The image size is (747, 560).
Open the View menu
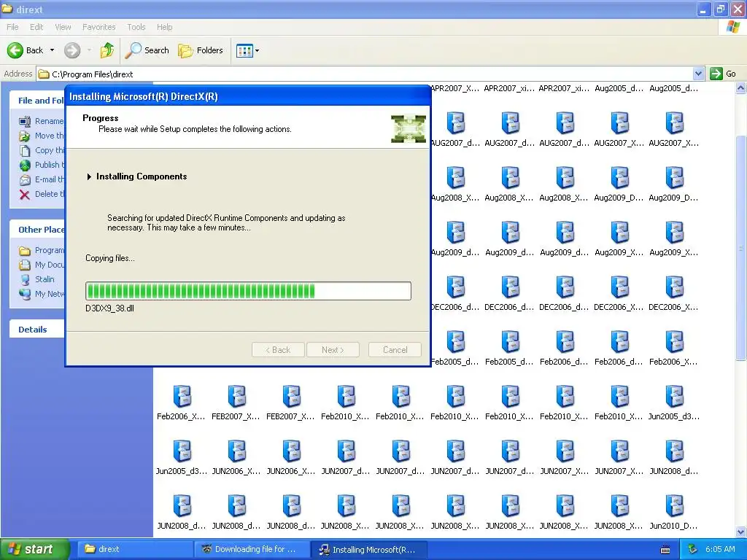coord(63,27)
